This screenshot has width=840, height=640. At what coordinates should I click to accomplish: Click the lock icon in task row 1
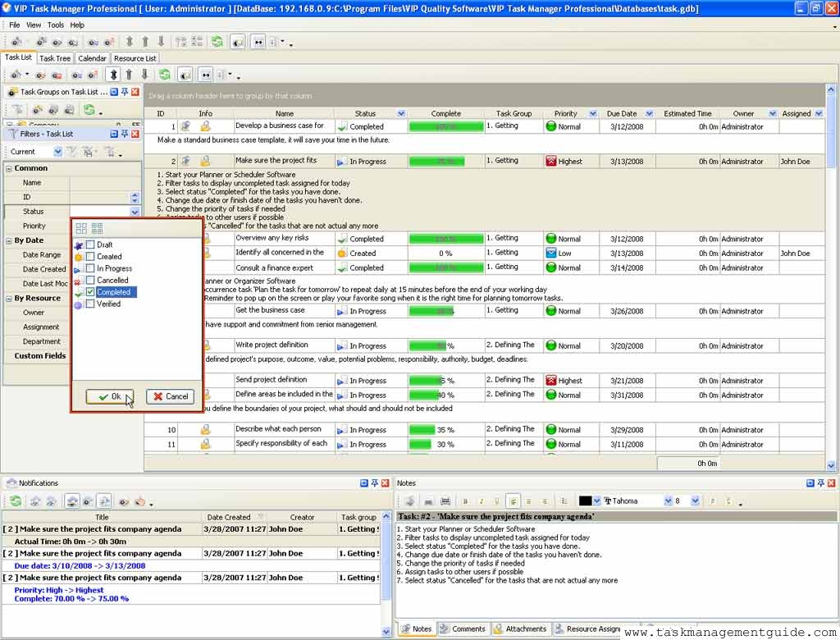(x=205, y=126)
